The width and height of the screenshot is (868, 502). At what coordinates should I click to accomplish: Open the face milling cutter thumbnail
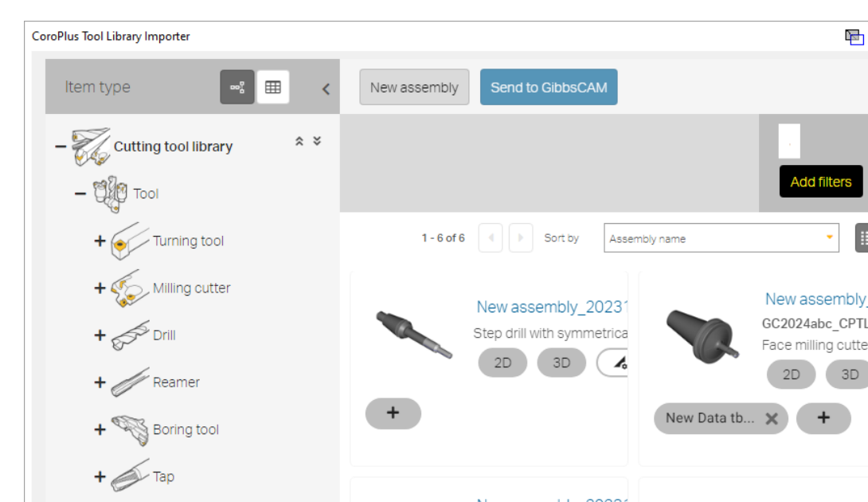coord(702,336)
